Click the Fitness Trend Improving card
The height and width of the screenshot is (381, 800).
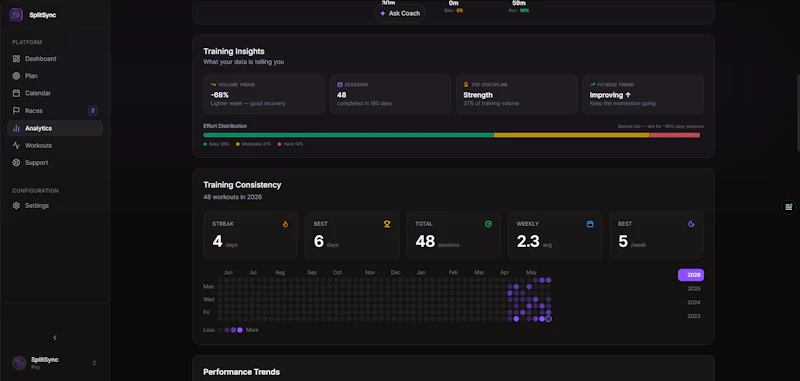pyautogui.click(x=643, y=94)
